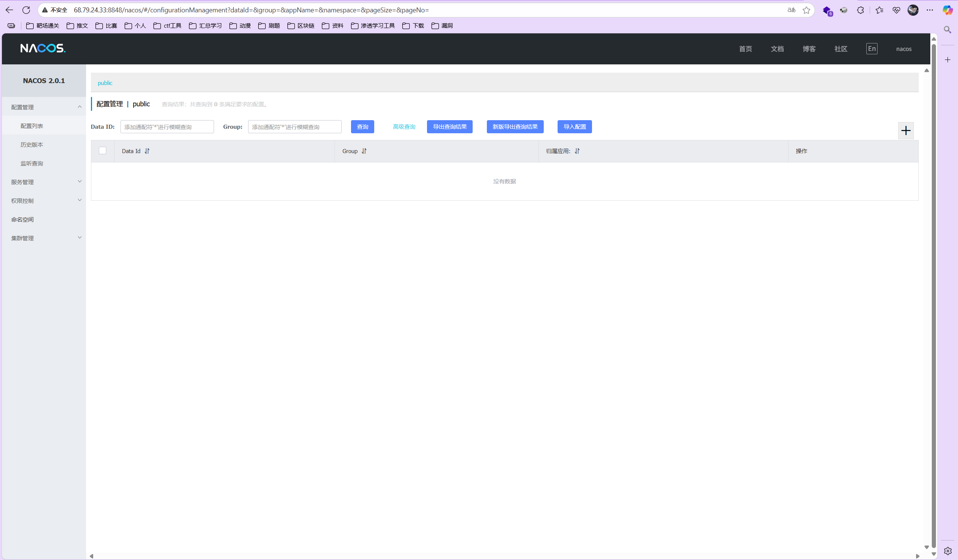The image size is (958, 560).
Task: Sort table by Group column icon
Action: click(x=364, y=151)
